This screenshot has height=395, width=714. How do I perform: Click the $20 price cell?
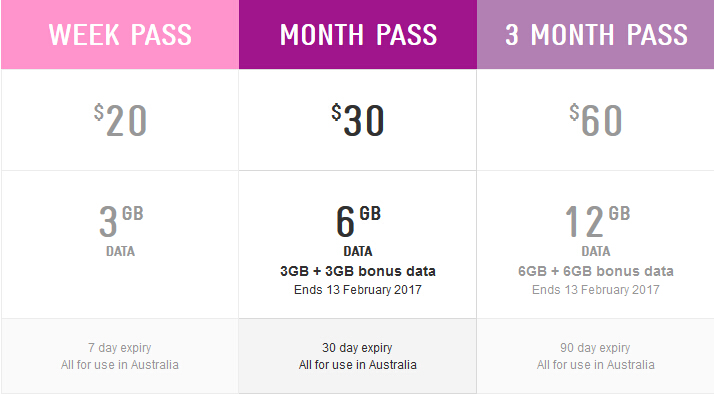(120, 120)
